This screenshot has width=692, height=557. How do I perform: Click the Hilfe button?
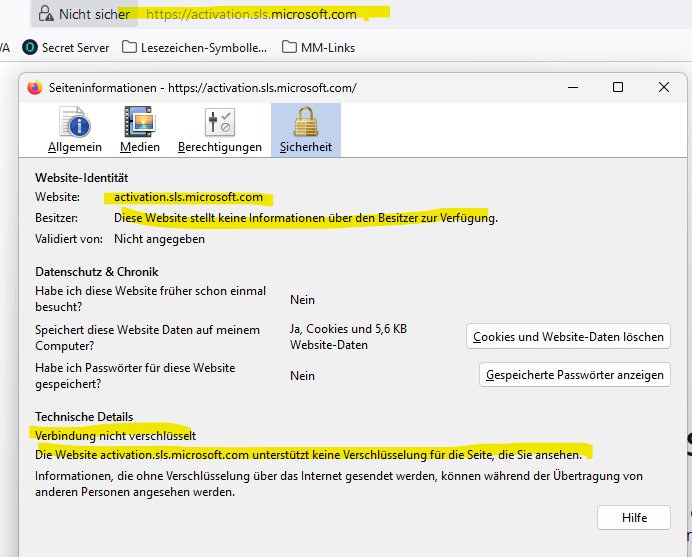[634, 517]
